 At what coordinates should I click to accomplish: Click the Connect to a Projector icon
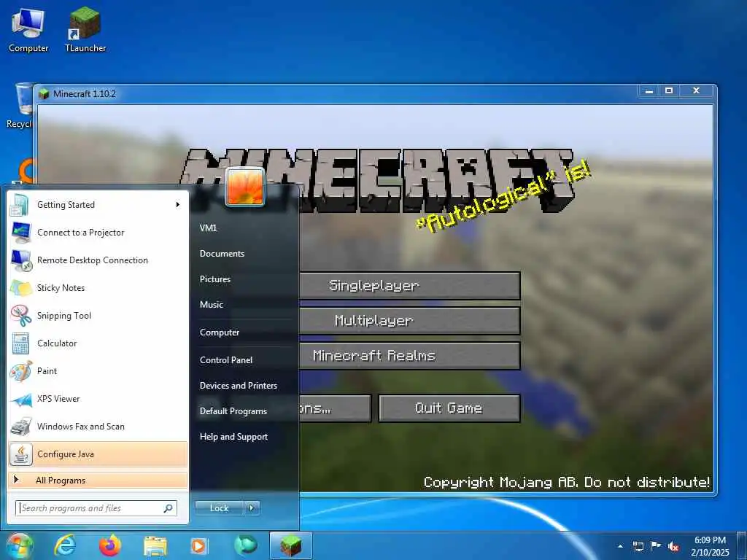[x=20, y=233]
